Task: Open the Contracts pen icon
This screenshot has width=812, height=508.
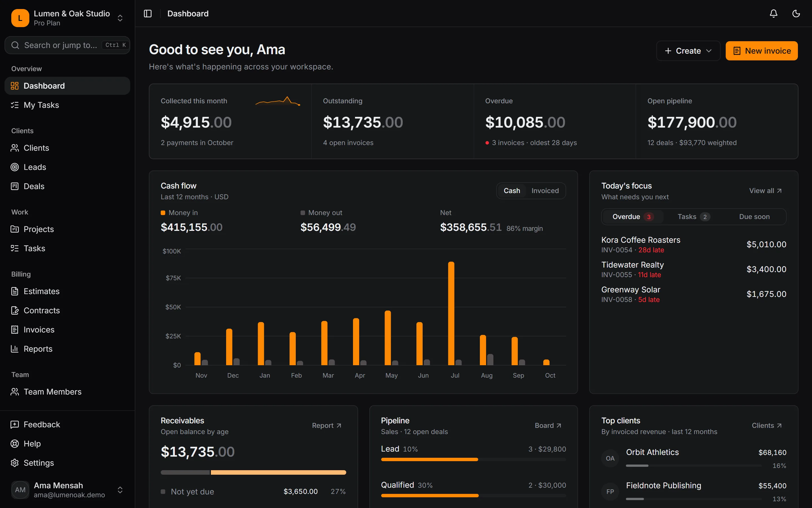Action: pyautogui.click(x=15, y=310)
